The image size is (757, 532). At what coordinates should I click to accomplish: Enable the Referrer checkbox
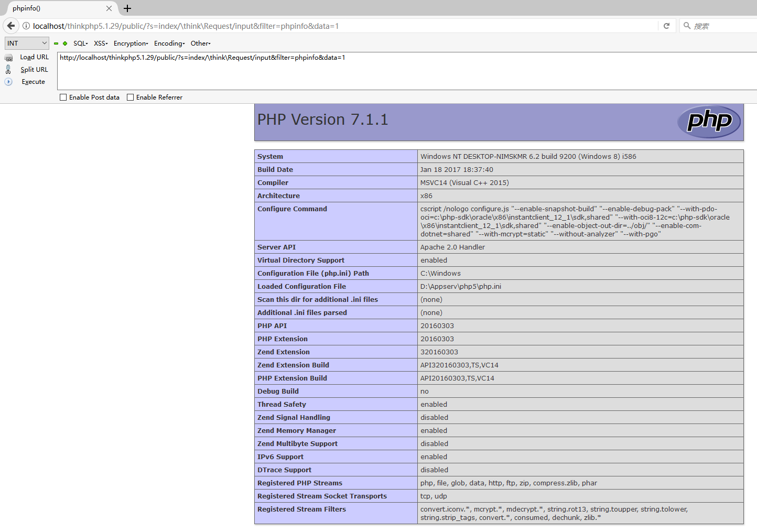click(131, 97)
